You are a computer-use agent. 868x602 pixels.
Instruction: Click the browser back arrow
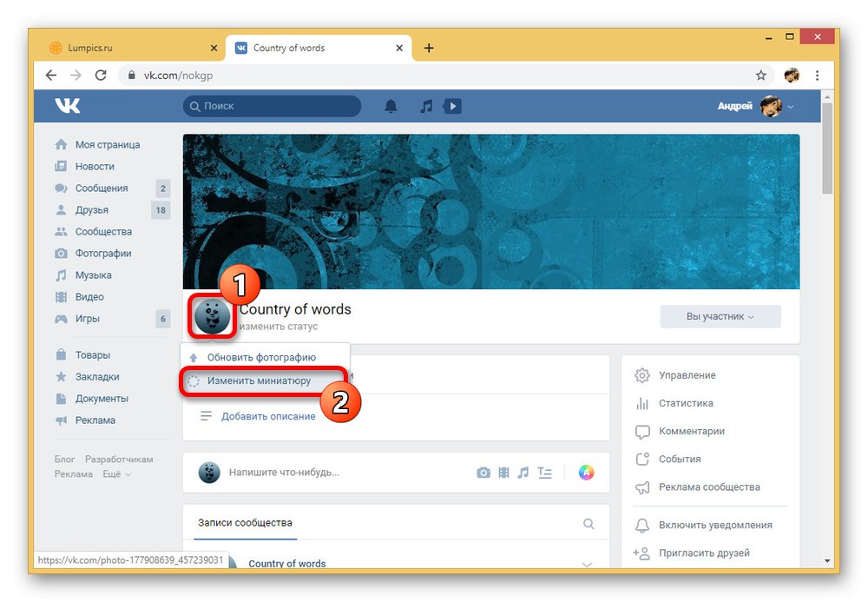click(x=51, y=76)
